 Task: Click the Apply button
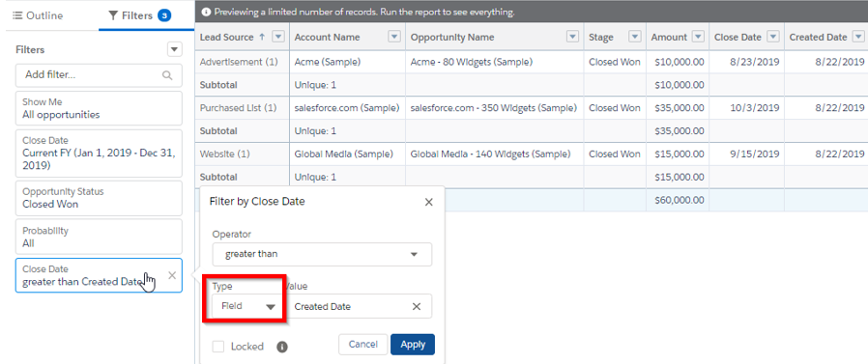[x=413, y=344]
